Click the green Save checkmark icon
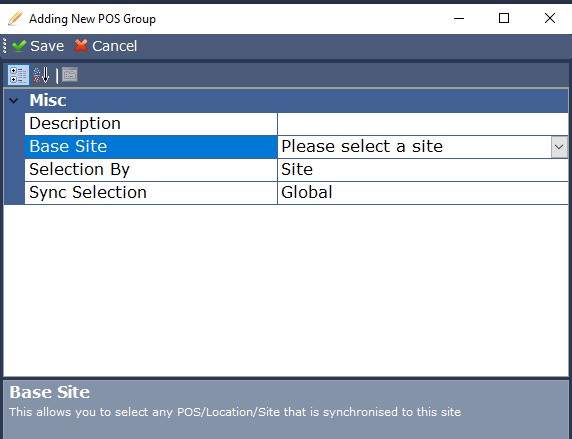 pyautogui.click(x=19, y=46)
